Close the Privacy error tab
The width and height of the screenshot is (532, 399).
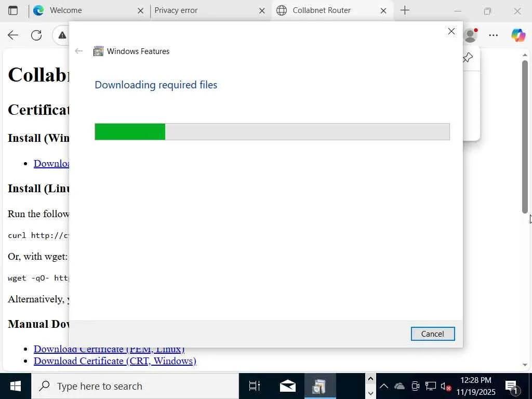262,11
